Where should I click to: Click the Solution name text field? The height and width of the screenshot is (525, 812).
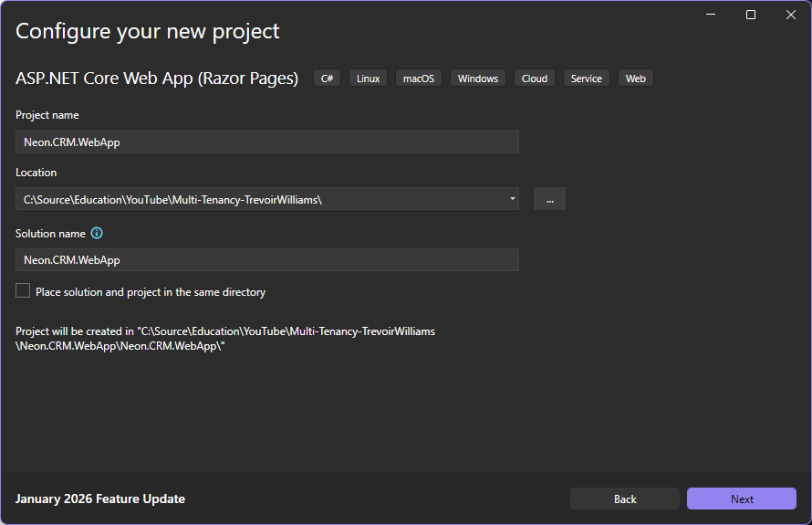[x=266, y=260]
